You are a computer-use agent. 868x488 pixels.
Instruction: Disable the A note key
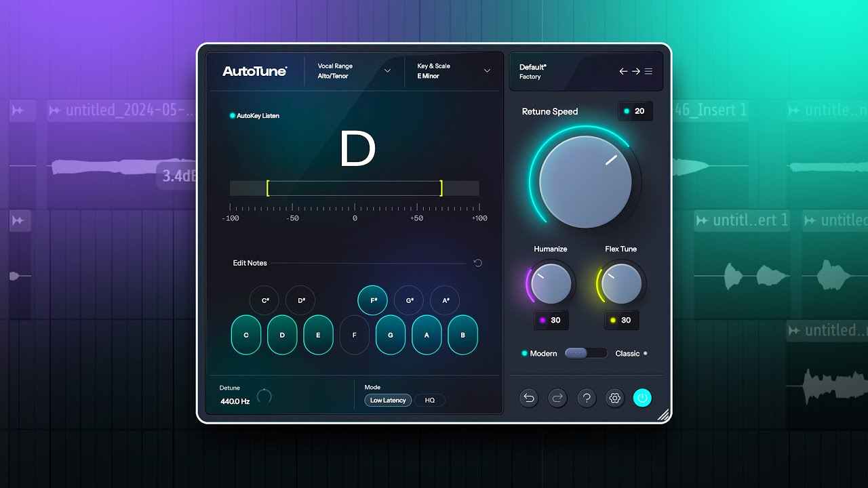tap(427, 335)
